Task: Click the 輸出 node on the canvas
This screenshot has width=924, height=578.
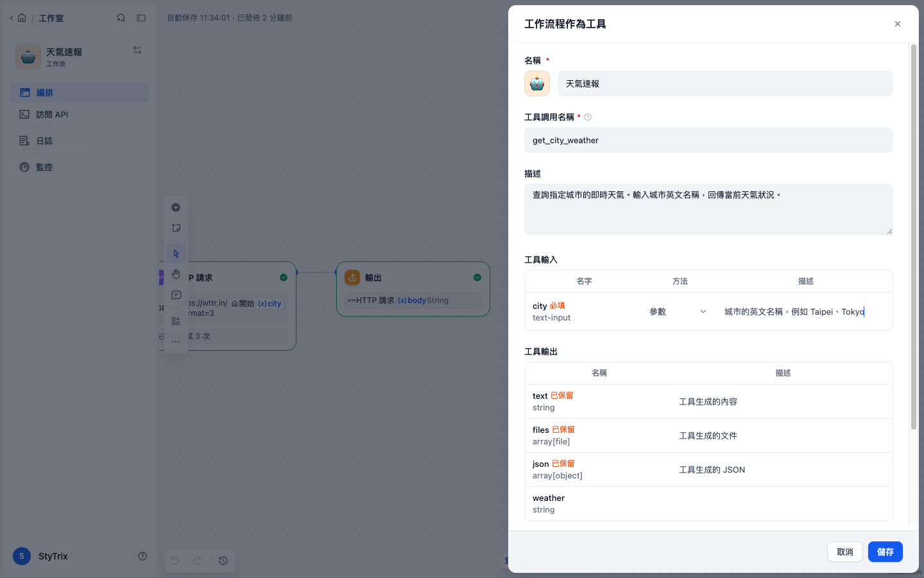Action: tap(413, 289)
